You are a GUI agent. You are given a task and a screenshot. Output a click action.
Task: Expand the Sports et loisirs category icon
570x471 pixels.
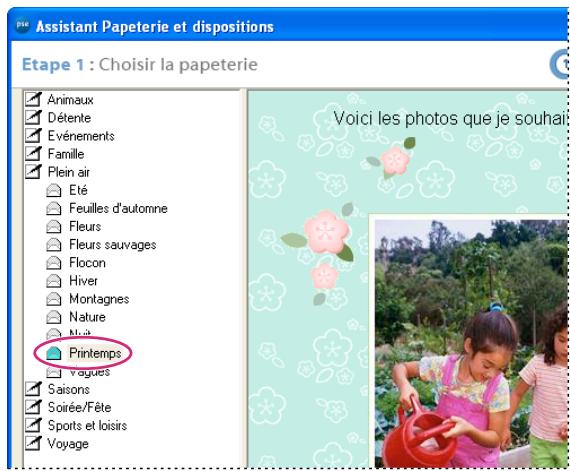pyautogui.click(x=33, y=425)
